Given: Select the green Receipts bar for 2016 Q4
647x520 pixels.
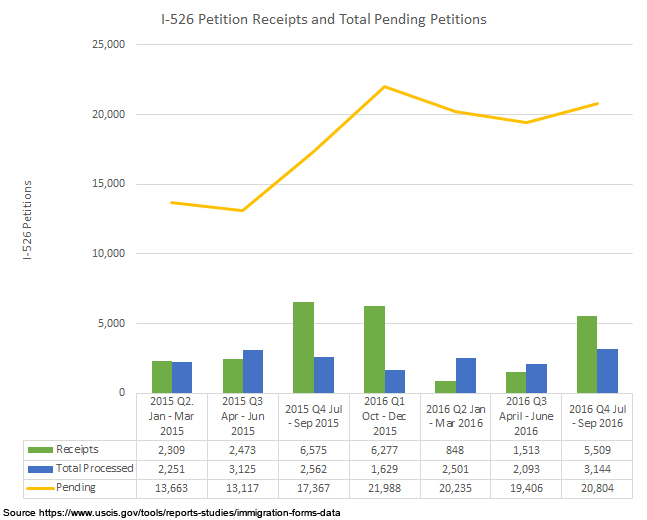Looking at the screenshot, I should [586, 354].
